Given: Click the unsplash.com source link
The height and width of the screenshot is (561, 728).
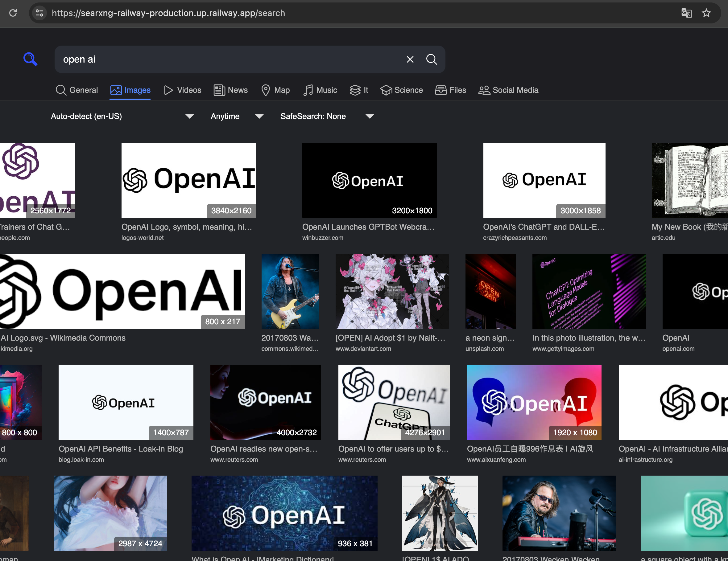Looking at the screenshot, I should pos(485,349).
